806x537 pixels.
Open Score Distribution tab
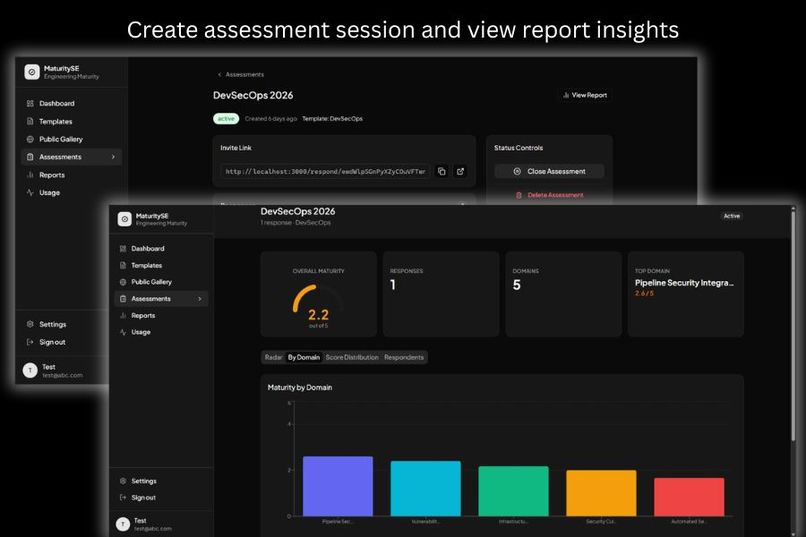click(x=352, y=357)
